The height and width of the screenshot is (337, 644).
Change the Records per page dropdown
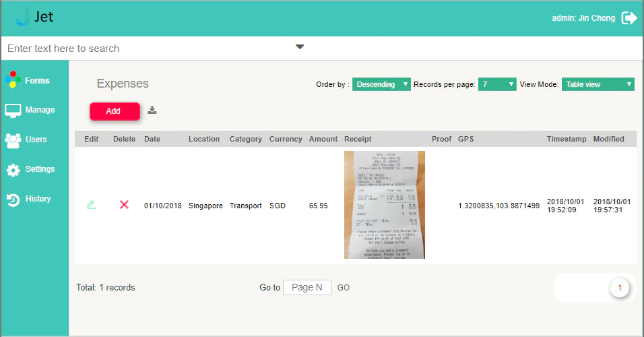497,84
